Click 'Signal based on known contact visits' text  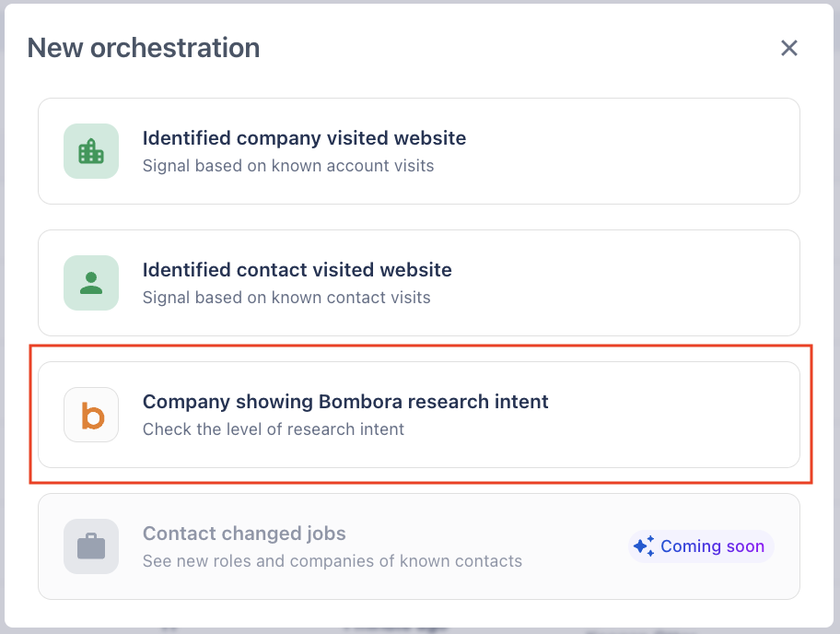286,298
